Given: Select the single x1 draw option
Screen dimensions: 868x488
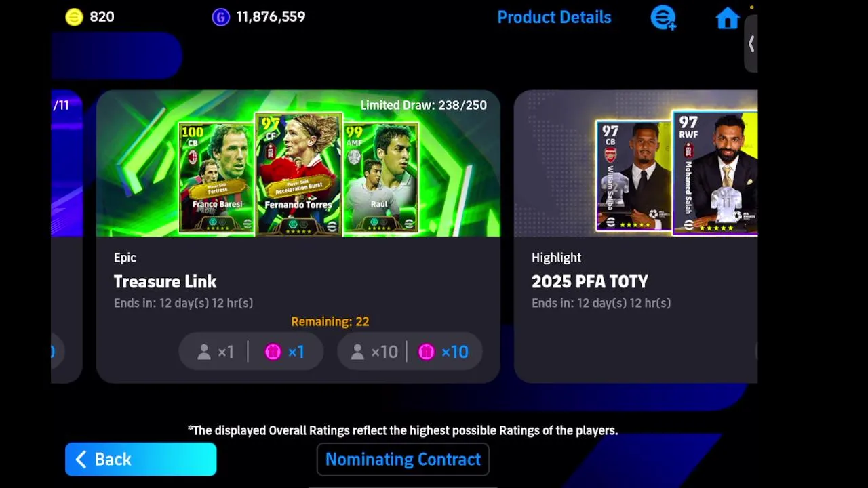Looking at the screenshot, I should pyautogui.click(x=251, y=352).
